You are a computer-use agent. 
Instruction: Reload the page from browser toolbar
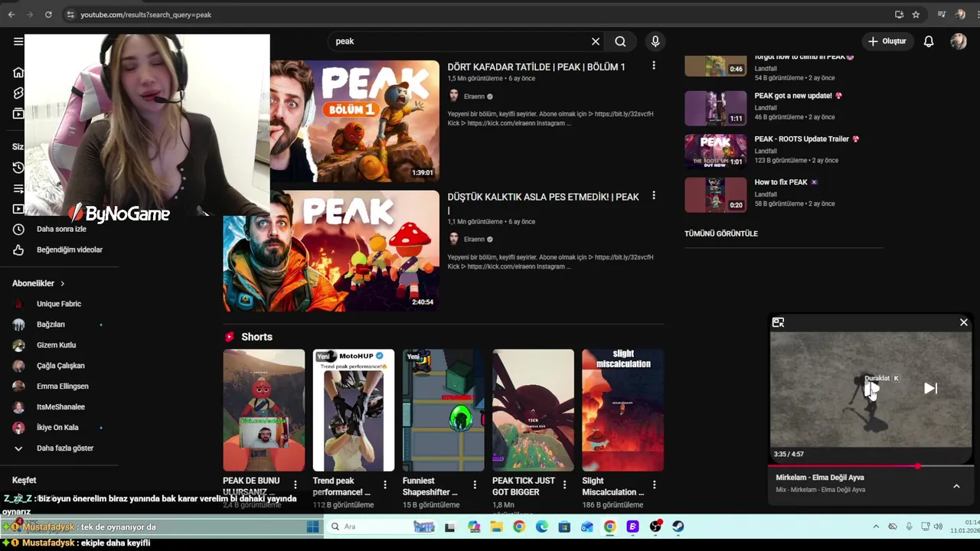(x=48, y=15)
